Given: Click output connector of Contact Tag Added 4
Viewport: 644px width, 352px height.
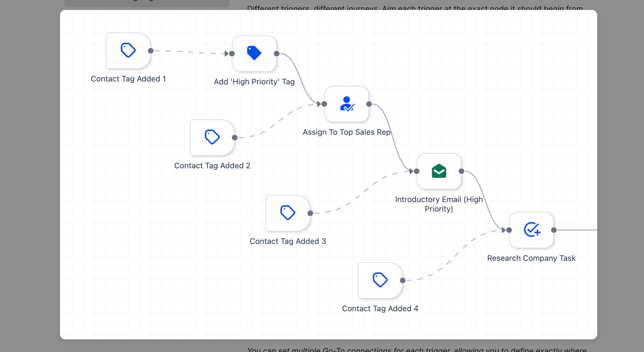Looking at the screenshot, I should 403,280.
